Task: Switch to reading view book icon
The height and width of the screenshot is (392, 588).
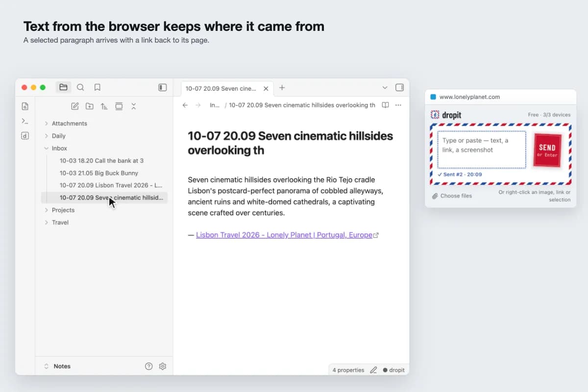Action: click(x=386, y=105)
